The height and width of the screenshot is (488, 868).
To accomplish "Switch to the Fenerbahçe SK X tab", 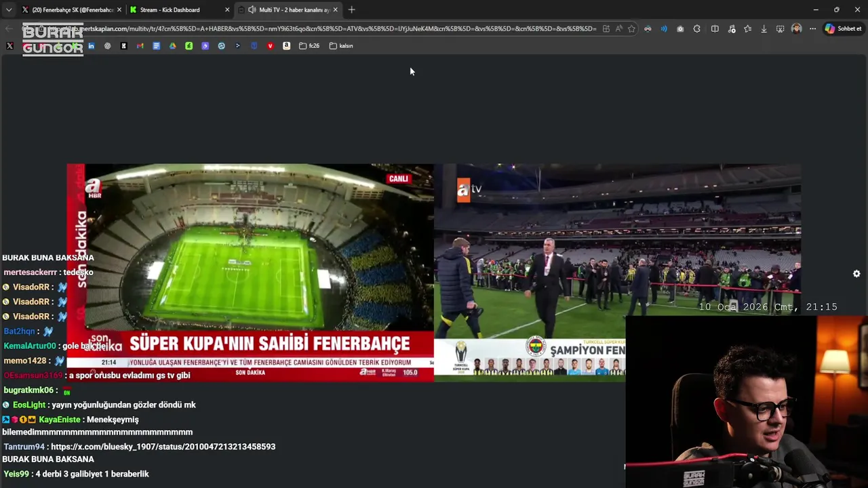I will (71, 9).
